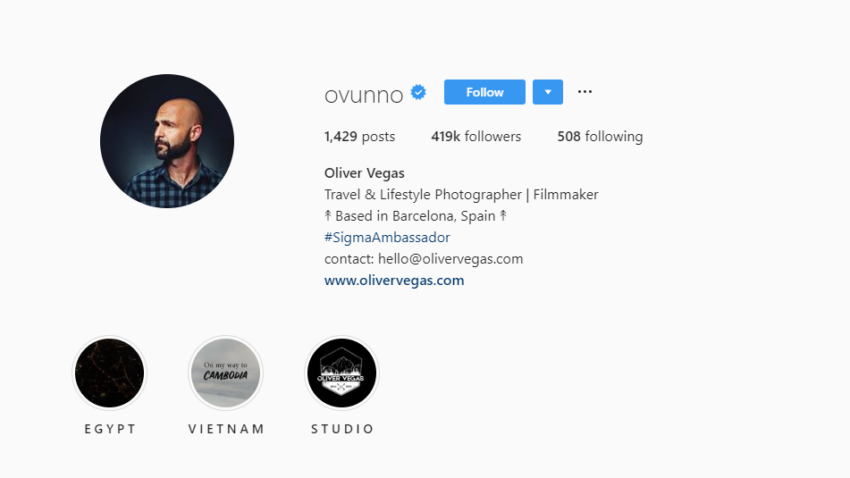Image resolution: width=850 pixels, height=478 pixels.
Task: Click the Oliver Vegas display name
Action: click(x=364, y=173)
